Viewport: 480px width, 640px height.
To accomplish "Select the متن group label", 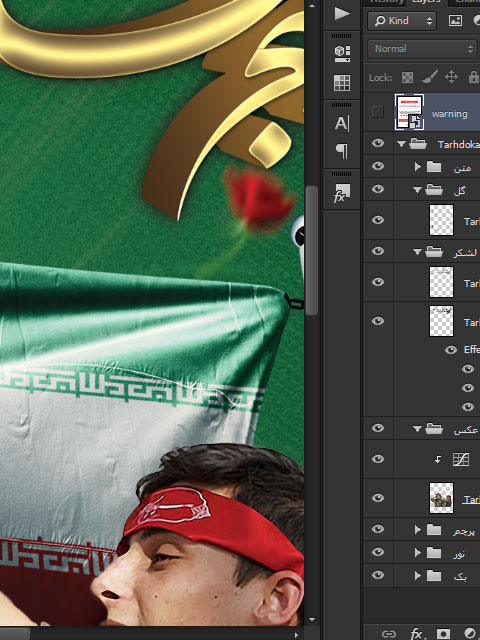I will tap(462, 167).
